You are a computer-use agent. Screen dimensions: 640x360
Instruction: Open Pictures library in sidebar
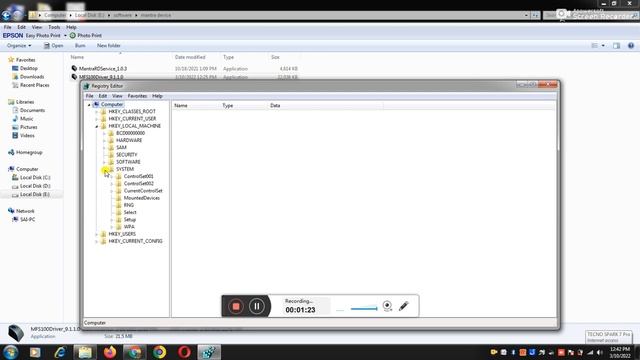pos(29,127)
